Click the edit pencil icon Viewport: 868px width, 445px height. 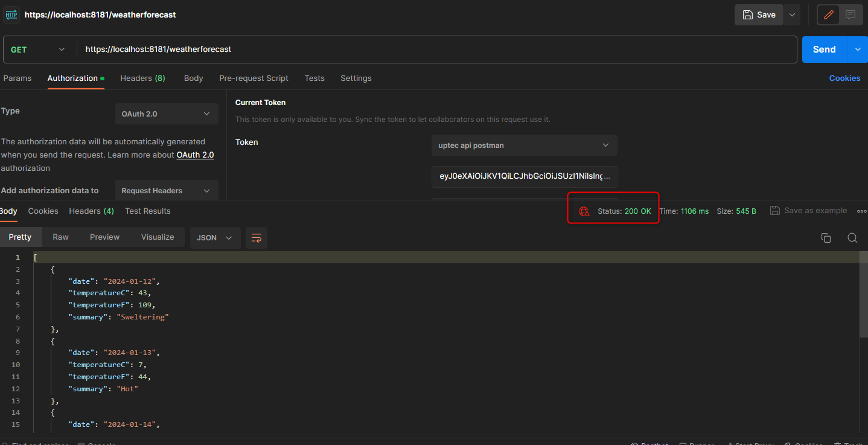coord(829,15)
